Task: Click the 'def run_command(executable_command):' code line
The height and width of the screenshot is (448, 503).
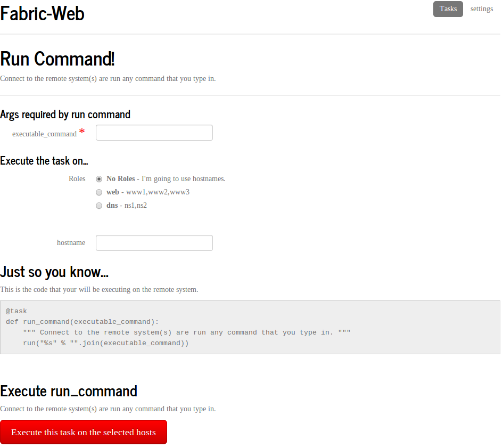Action: pyautogui.click(x=82, y=322)
